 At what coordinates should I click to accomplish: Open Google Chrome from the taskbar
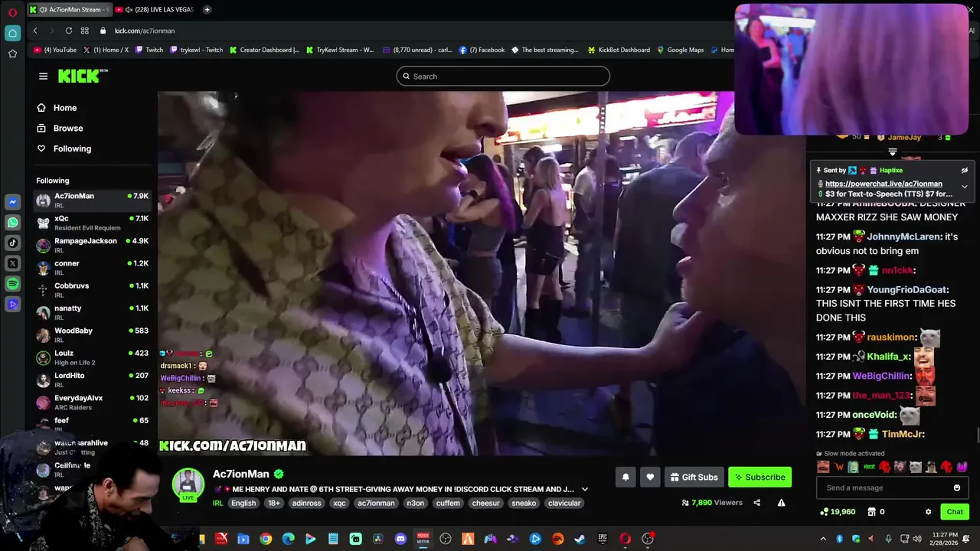pos(266,539)
